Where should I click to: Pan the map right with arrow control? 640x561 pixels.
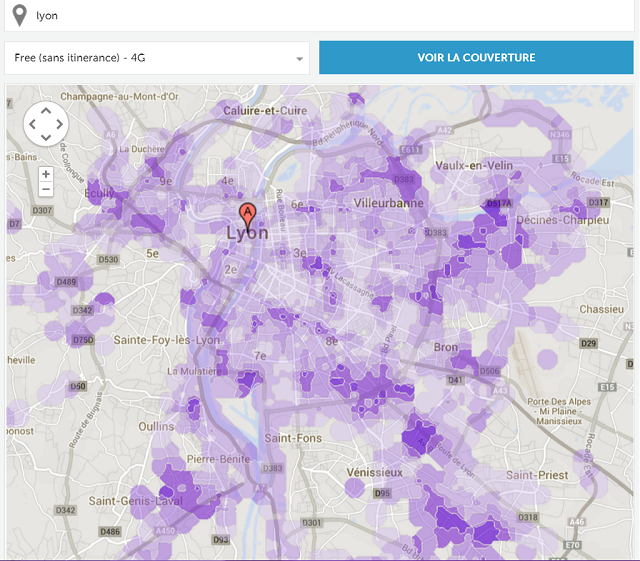pyautogui.click(x=59, y=125)
